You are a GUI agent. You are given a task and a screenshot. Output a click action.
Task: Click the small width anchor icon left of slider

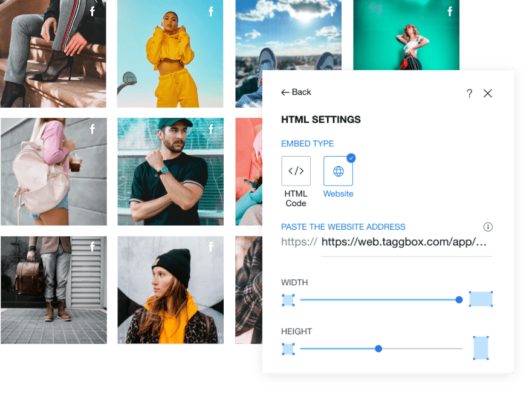coord(288,300)
